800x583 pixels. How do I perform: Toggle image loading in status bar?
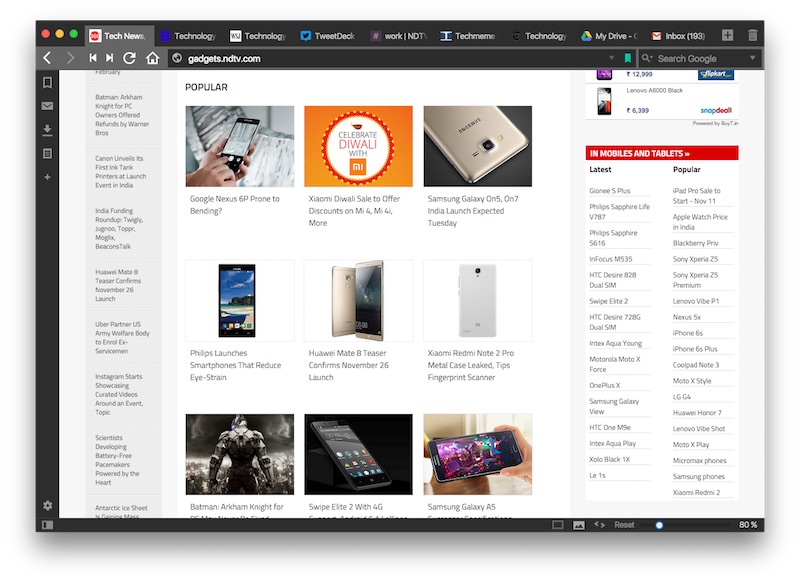(579, 525)
